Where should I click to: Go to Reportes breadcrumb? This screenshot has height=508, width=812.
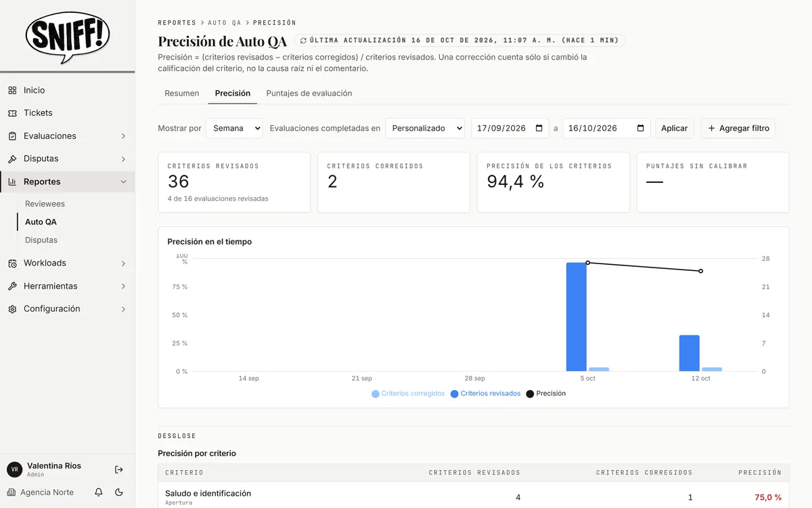click(x=177, y=23)
